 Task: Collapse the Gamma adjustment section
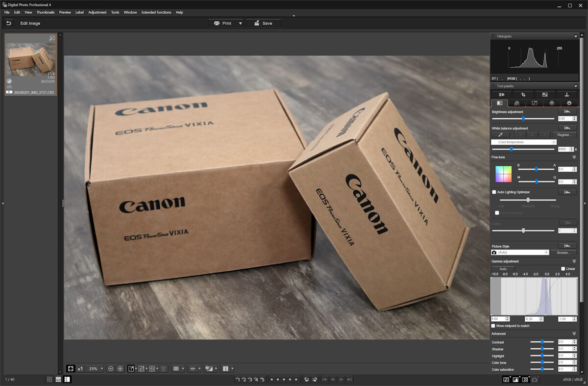[574, 261]
